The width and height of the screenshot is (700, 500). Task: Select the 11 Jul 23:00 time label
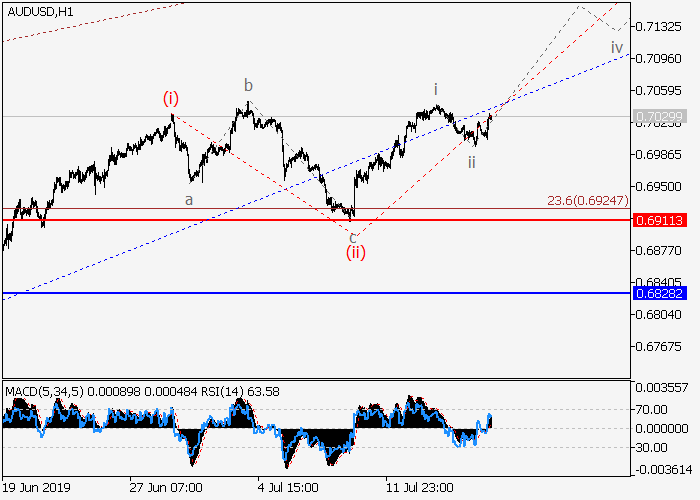(x=420, y=489)
